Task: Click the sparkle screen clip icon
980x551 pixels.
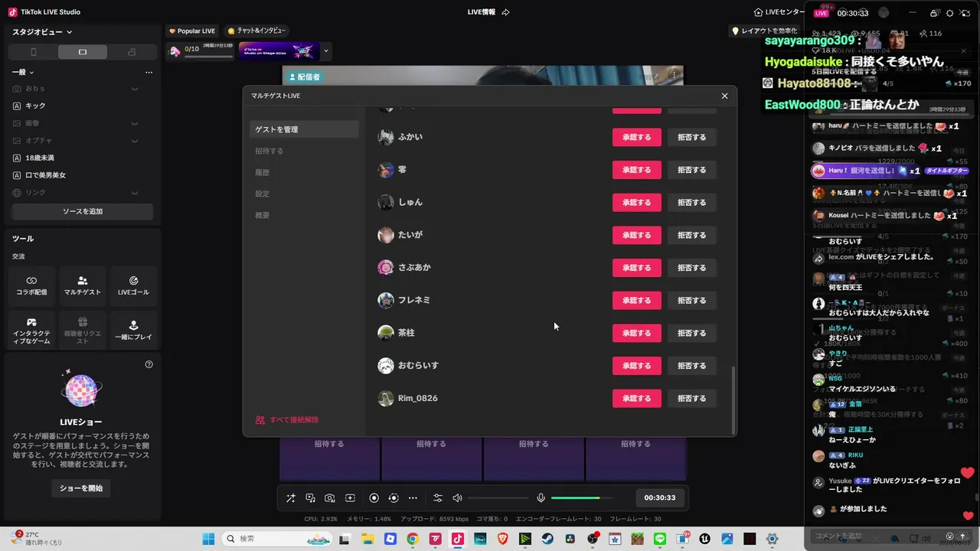Action: [350, 498]
